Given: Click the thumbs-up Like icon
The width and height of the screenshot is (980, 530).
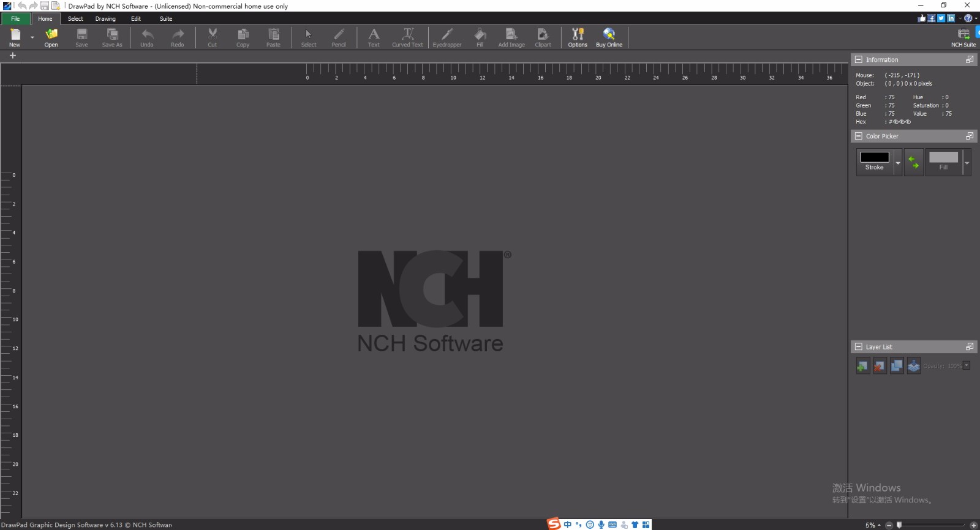Looking at the screenshot, I should coord(922,18).
